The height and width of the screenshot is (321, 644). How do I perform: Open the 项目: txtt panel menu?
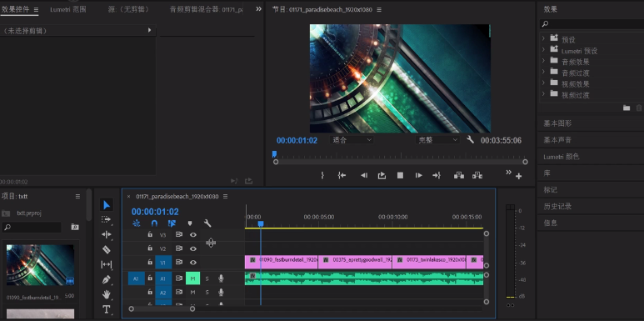(x=77, y=197)
